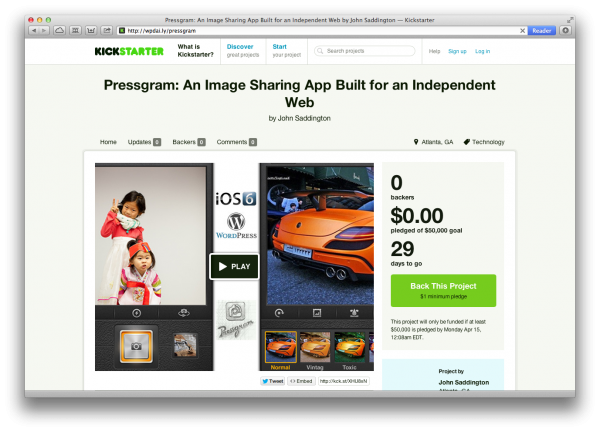Open the iCloud tabs icon in the toolbar

tap(59, 30)
